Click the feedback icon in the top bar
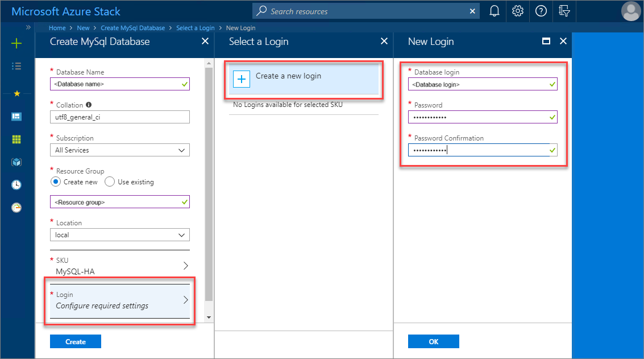Image resolution: width=644 pixels, height=359 pixels. 564,11
